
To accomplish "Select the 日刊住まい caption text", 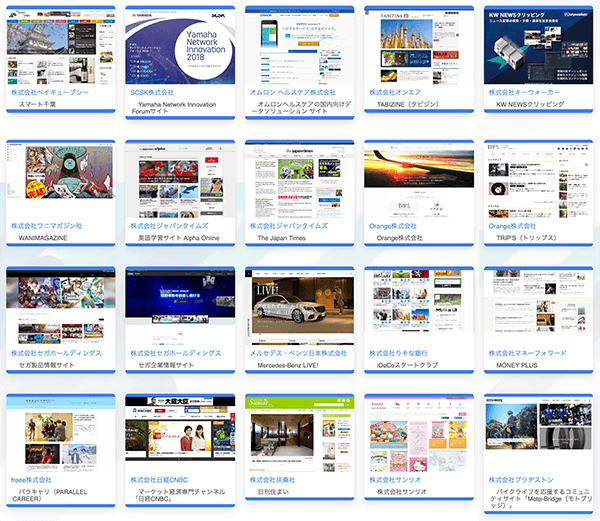I will [x=273, y=492].
